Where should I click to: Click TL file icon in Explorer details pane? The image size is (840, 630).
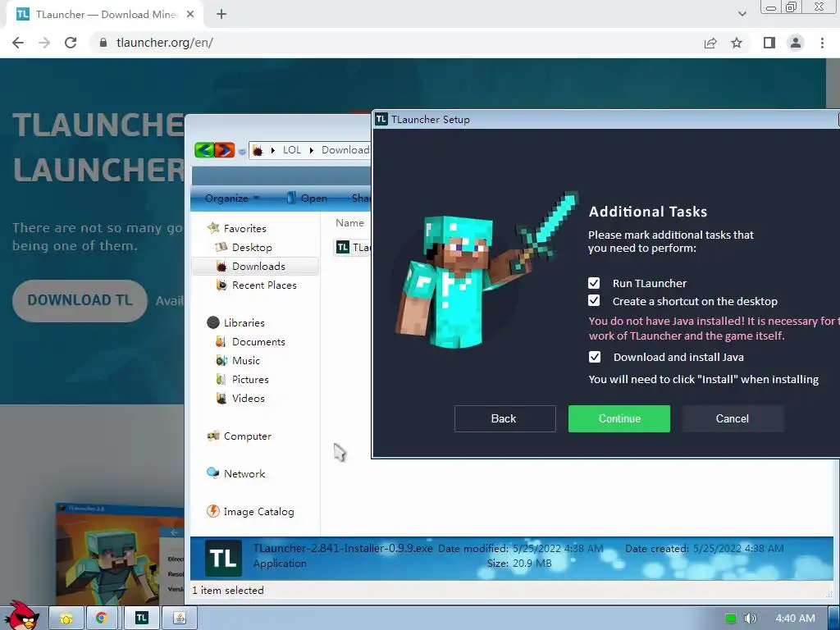coord(223,558)
